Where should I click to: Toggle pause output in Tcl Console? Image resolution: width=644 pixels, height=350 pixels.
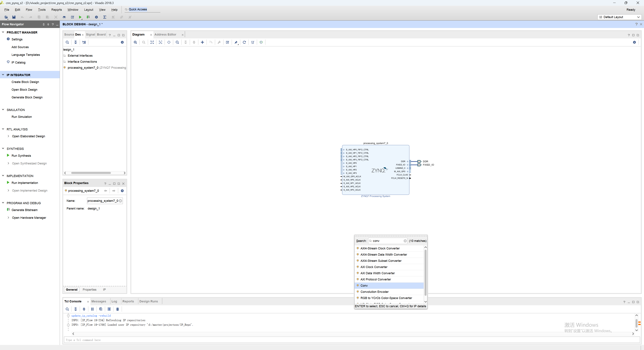(x=92, y=309)
